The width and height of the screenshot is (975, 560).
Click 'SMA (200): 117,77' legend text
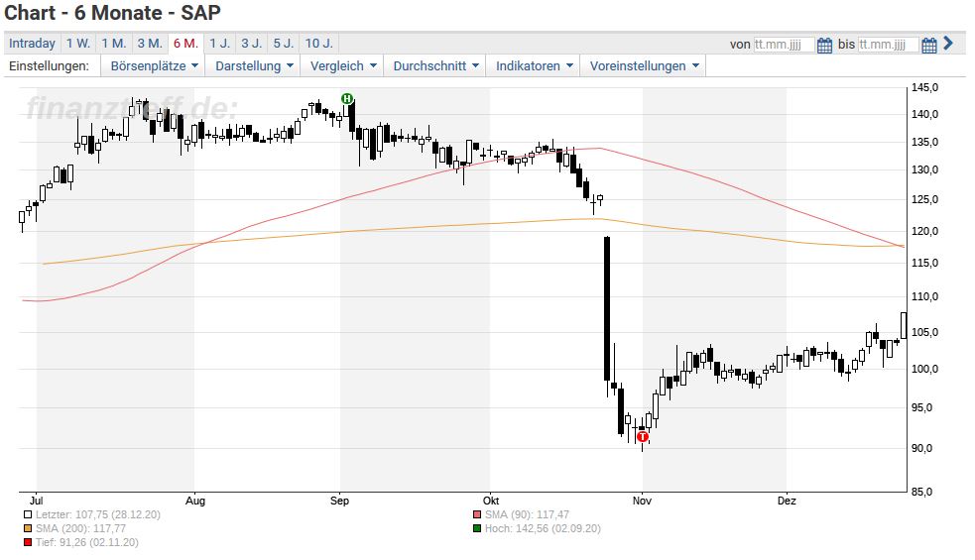(80, 529)
